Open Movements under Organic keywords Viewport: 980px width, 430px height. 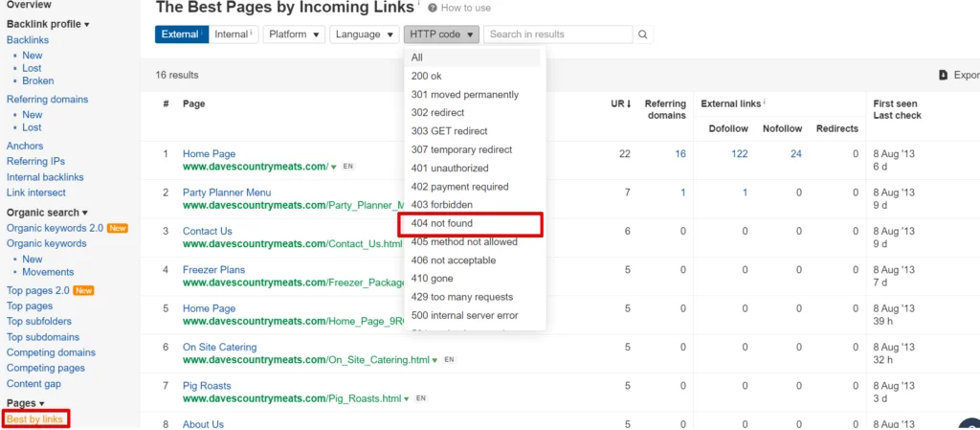(48, 272)
